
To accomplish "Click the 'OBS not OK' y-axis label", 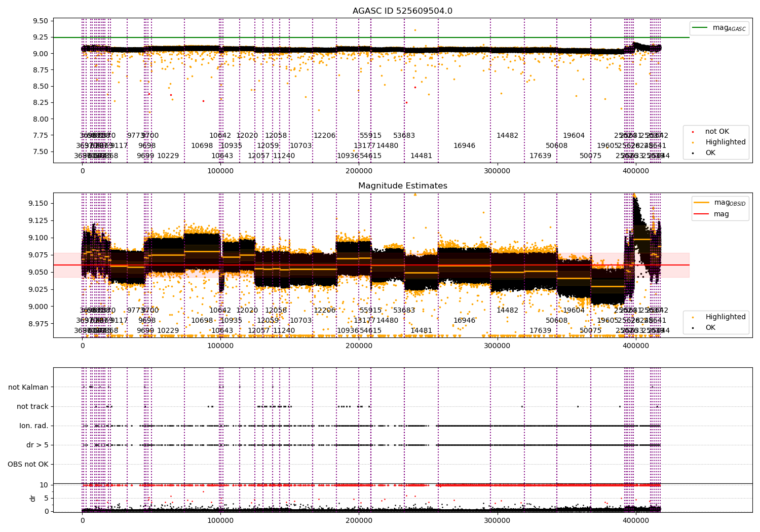I will pyautogui.click(x=28, y=464).
